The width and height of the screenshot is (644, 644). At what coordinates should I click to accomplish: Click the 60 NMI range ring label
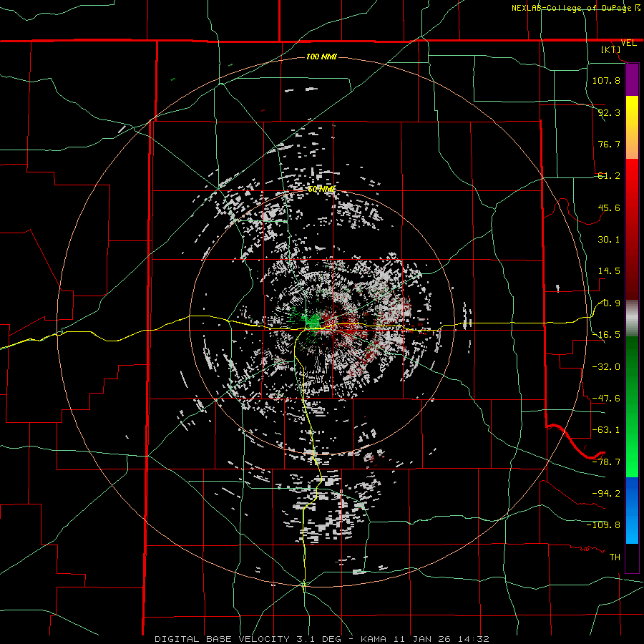(321, 189)
